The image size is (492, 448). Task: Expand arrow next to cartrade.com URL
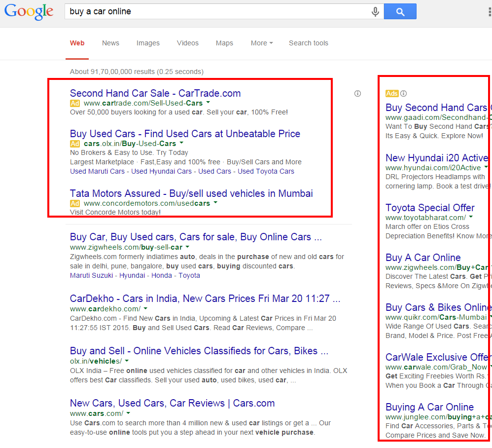click(x=208, y=103)
